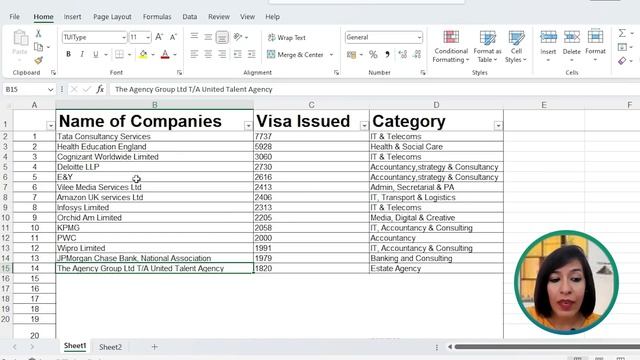640x360 pixels.
Task: Open Merge & Center dropdown arrow
Action: click(x=331, y=54)
